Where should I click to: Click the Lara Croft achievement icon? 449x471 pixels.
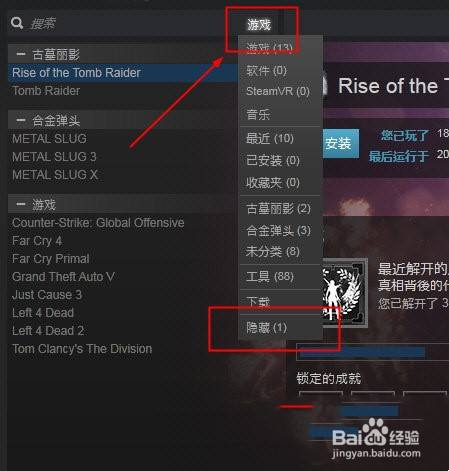tap(346, 292)
